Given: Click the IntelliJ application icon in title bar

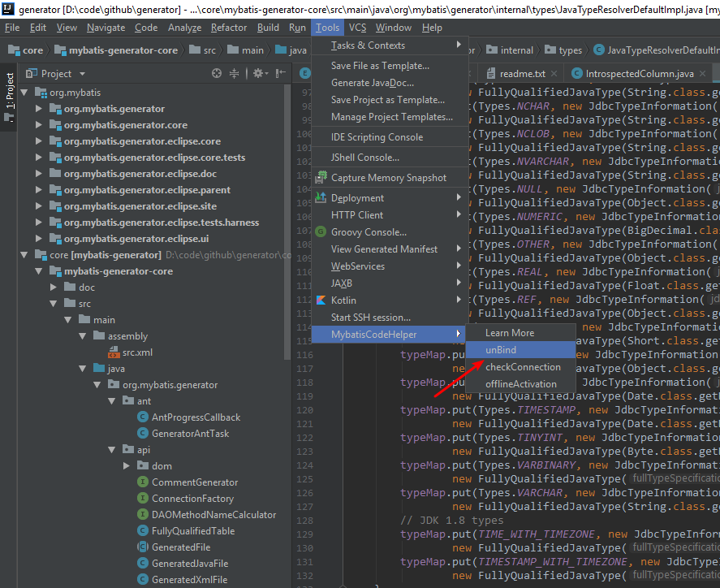Looking at the screenshot, I should (x=8, y=9).
